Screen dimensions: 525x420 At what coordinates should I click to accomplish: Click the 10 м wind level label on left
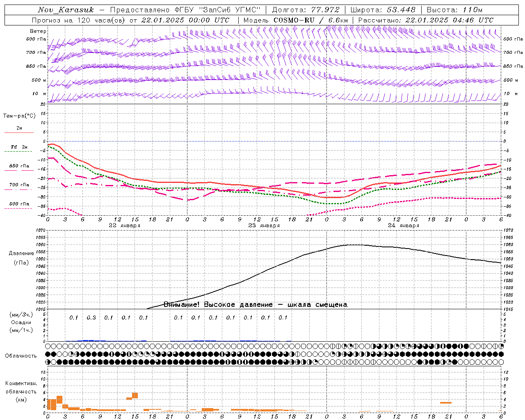39,94
